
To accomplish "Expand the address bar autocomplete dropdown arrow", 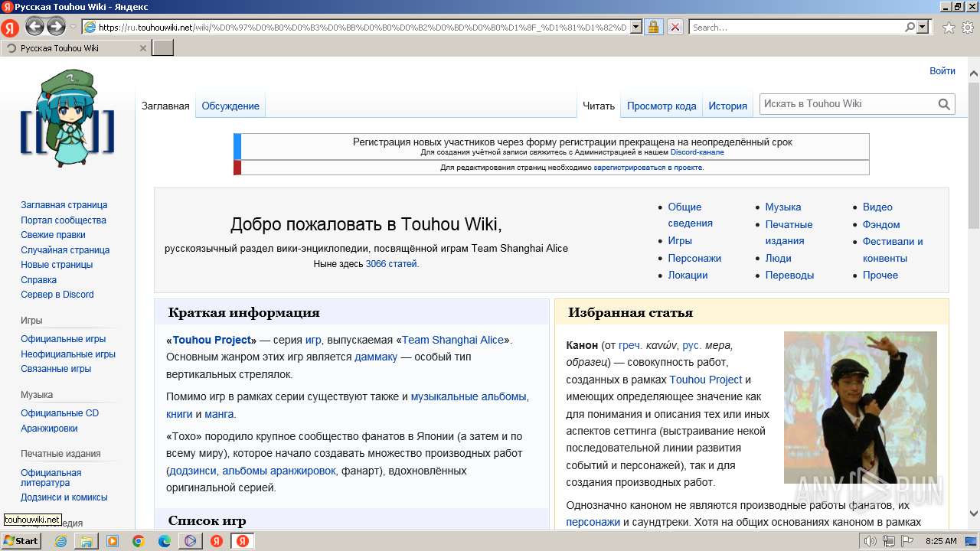I will click(637, 28).
